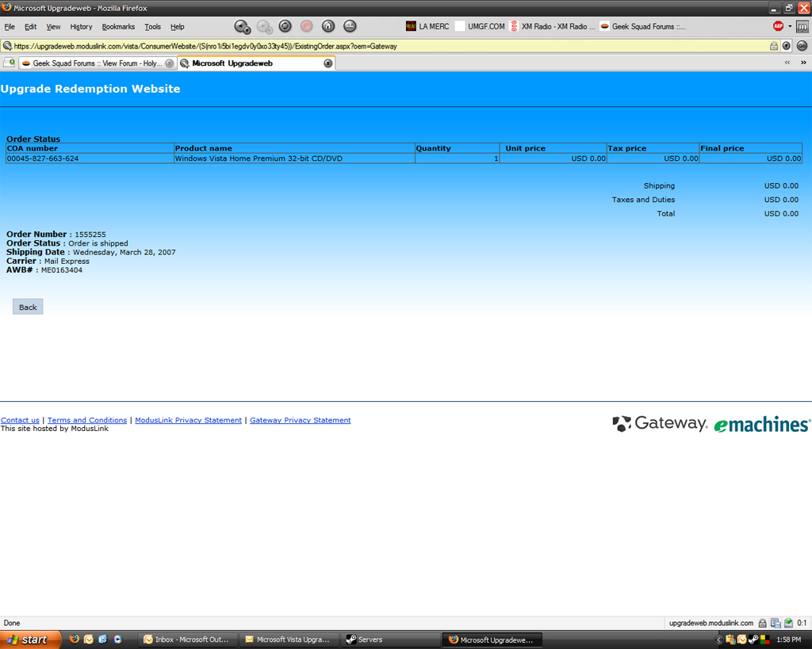
Task: Go back using the Back arrow toolbar icon
Action: pos(241,26)
